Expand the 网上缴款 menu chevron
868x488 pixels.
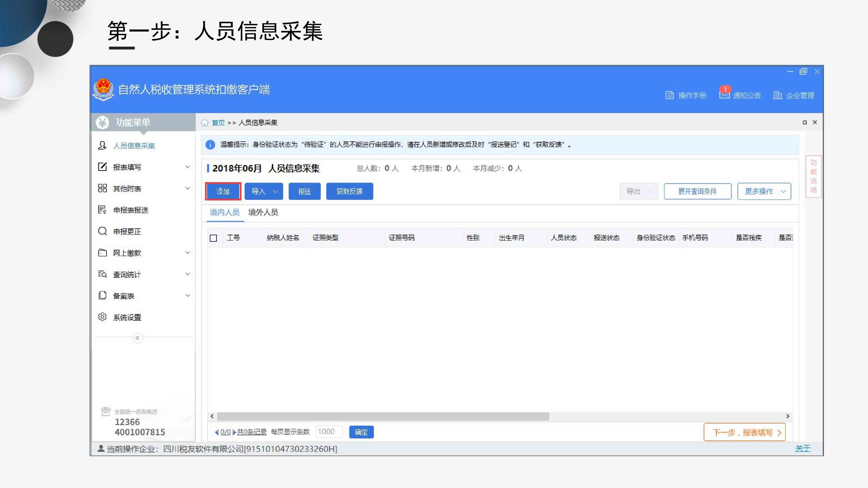188,253
